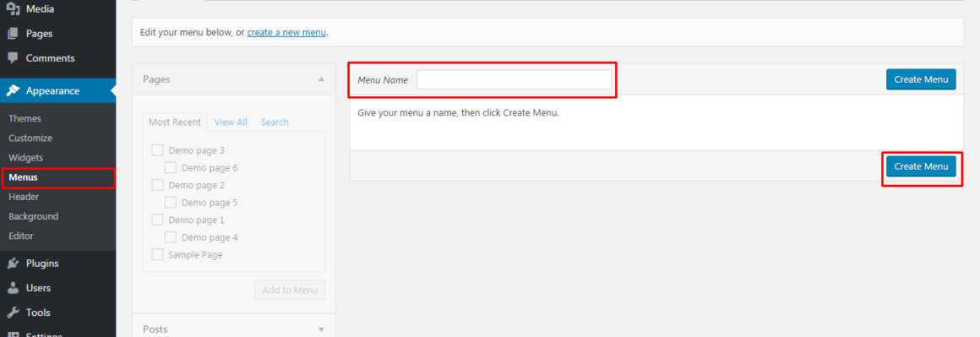Check the Demo page 3 checkbox
This screenshot has height=337, width=980.
click(157, 150)
